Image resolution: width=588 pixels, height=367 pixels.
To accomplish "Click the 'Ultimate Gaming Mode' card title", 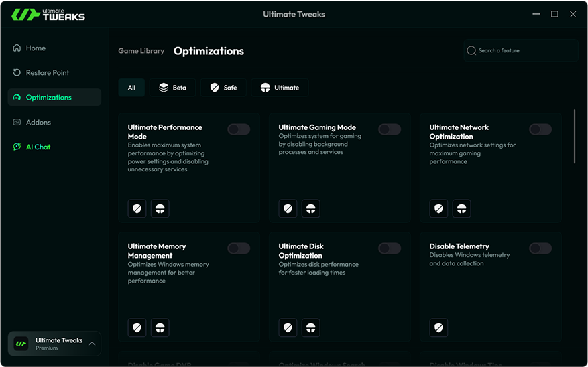I will 317,127.
